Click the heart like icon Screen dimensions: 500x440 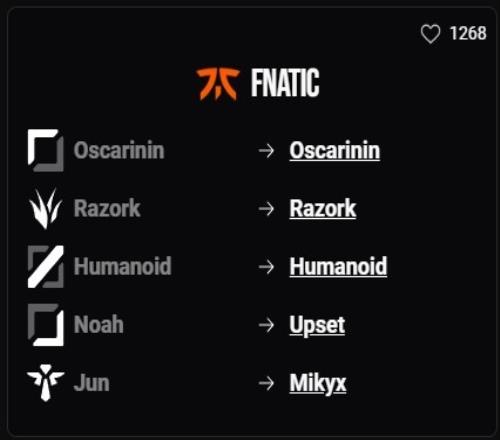[430, 34]
